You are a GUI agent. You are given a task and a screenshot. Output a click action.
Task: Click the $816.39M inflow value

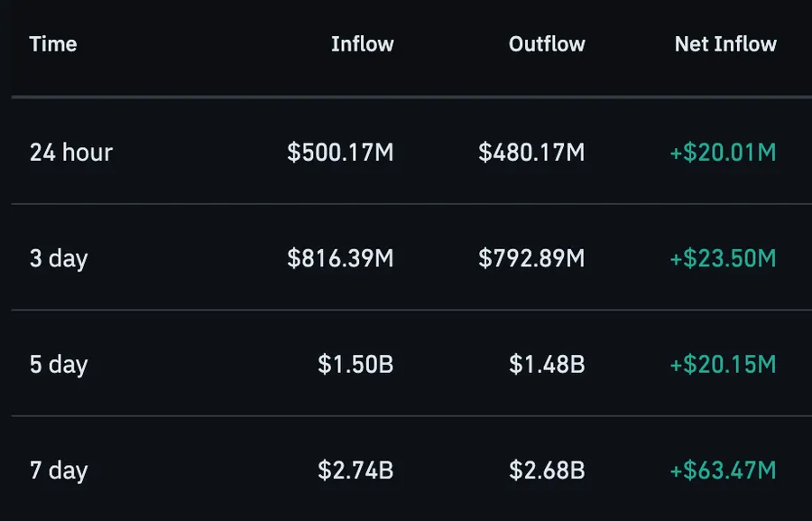point(340,258)
